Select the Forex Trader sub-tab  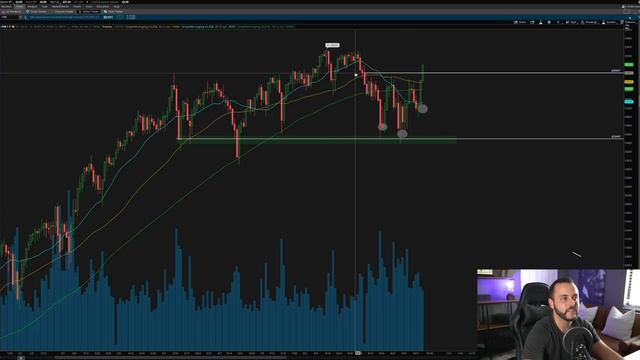tap(36, 11)
